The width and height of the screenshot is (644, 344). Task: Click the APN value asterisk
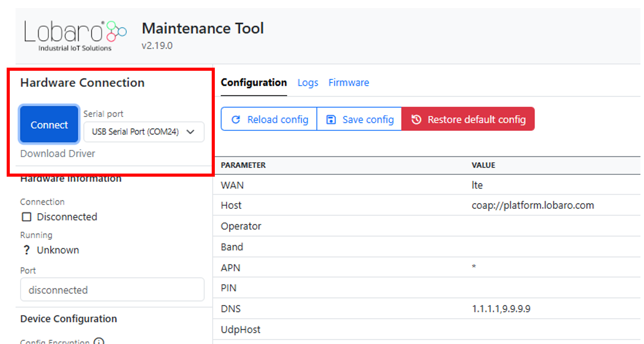(474, 267)
